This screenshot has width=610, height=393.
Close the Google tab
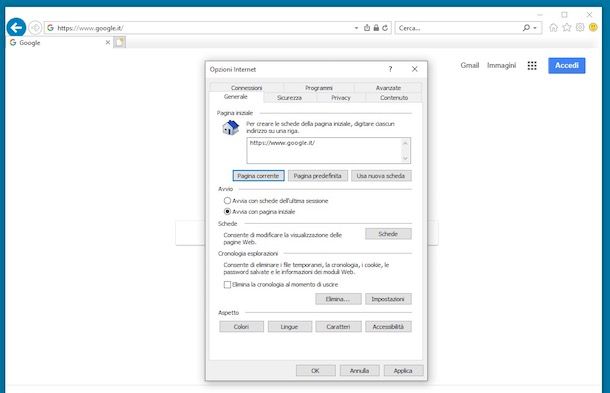[108, 42]
